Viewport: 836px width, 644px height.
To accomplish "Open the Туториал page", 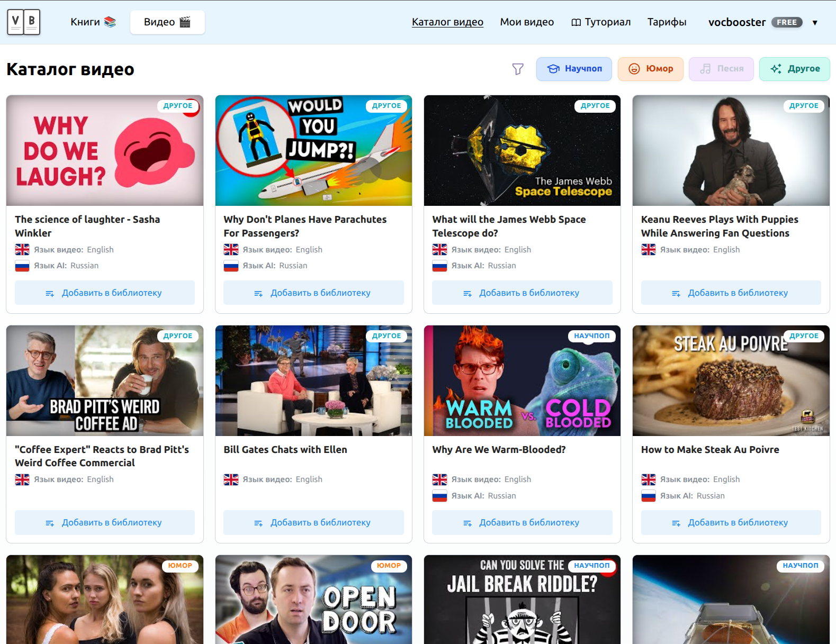I will click(x=601, y=22).
